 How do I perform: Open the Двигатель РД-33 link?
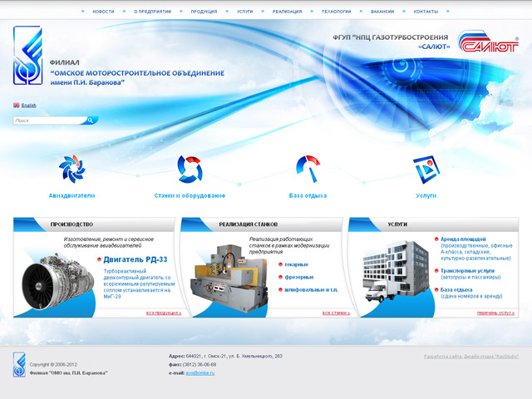click(x=135, y=259)
